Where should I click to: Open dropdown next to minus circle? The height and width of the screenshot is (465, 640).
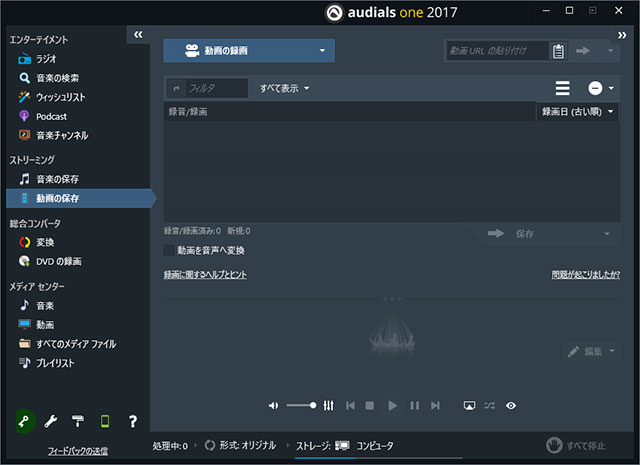click(x=611, y=88)
